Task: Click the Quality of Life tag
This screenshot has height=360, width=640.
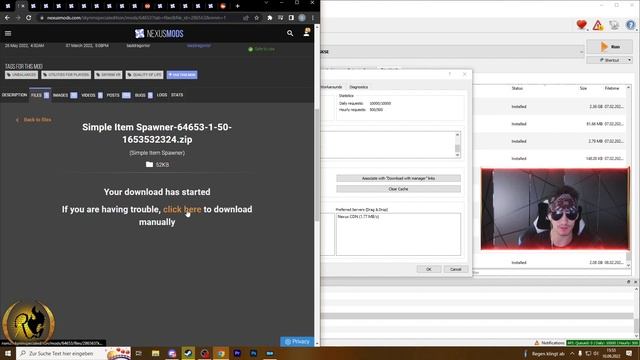Action: point(144,75)
